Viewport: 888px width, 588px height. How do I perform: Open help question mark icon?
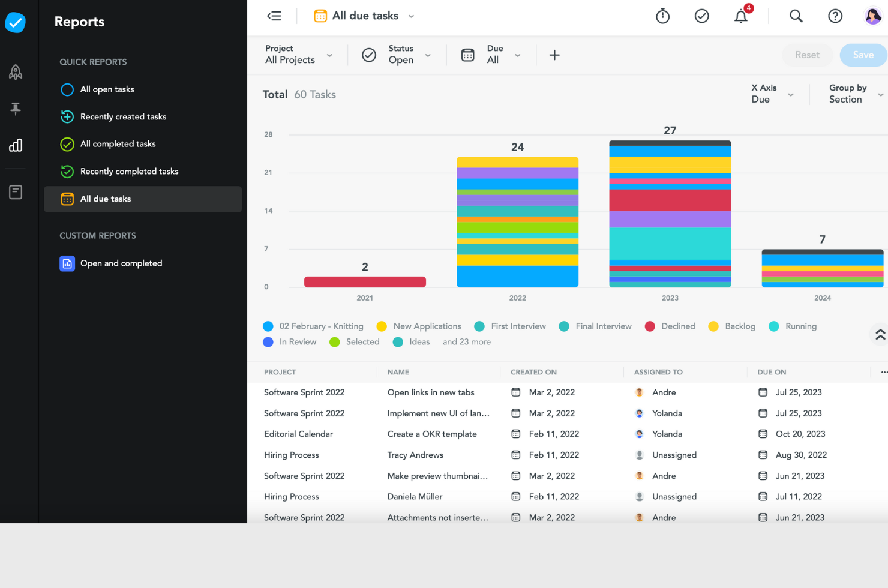coord(835,16)
